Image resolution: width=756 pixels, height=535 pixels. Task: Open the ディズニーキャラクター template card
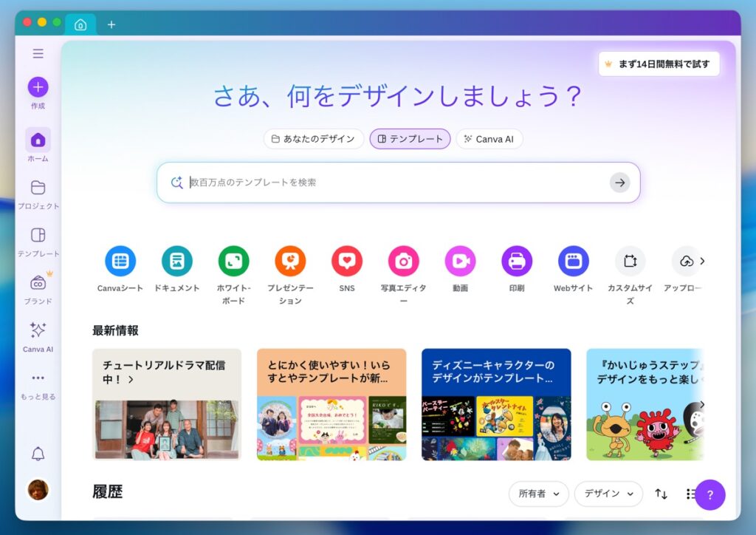tap(496, 404)
